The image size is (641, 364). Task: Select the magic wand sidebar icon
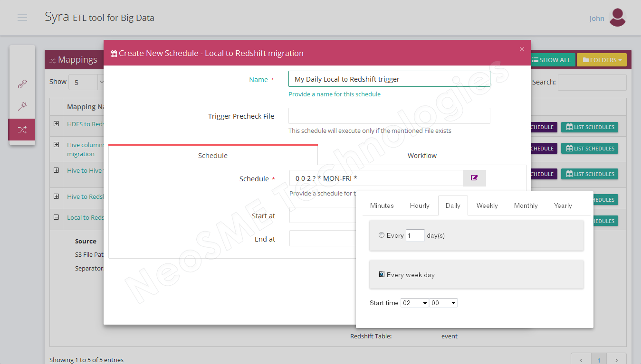22,106
